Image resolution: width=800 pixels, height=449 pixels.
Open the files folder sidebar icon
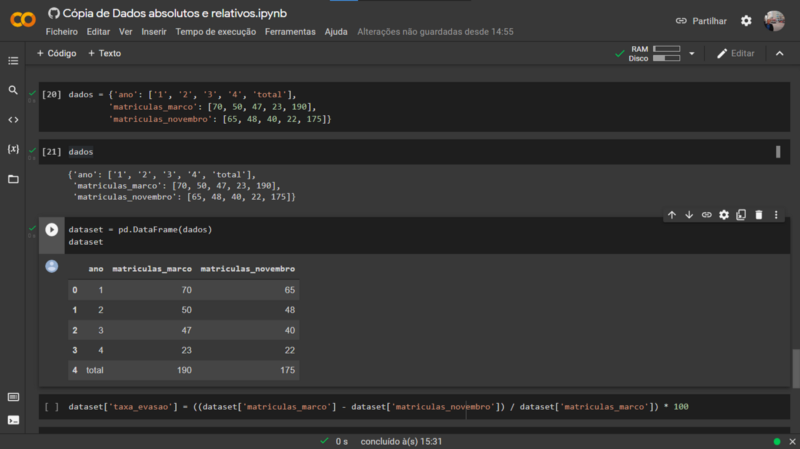coord(13,179)
